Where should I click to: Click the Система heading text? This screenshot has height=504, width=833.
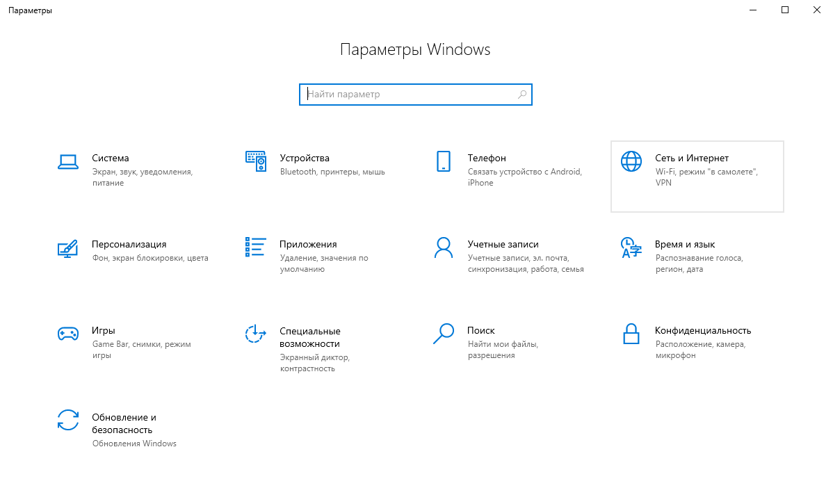[x=110, y=158]
